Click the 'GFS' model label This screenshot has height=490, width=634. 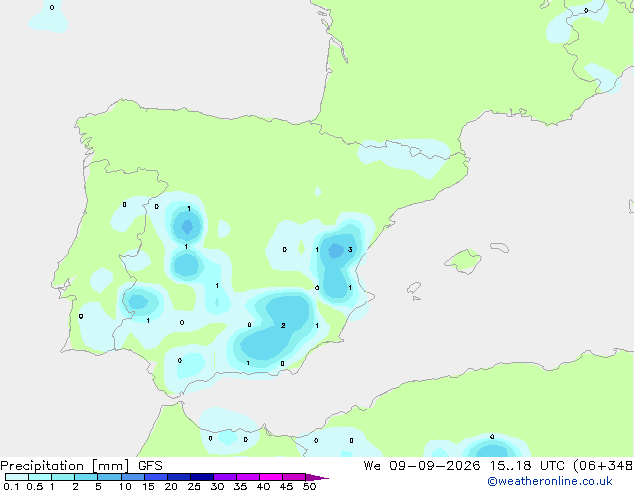(x=150, y=466)
